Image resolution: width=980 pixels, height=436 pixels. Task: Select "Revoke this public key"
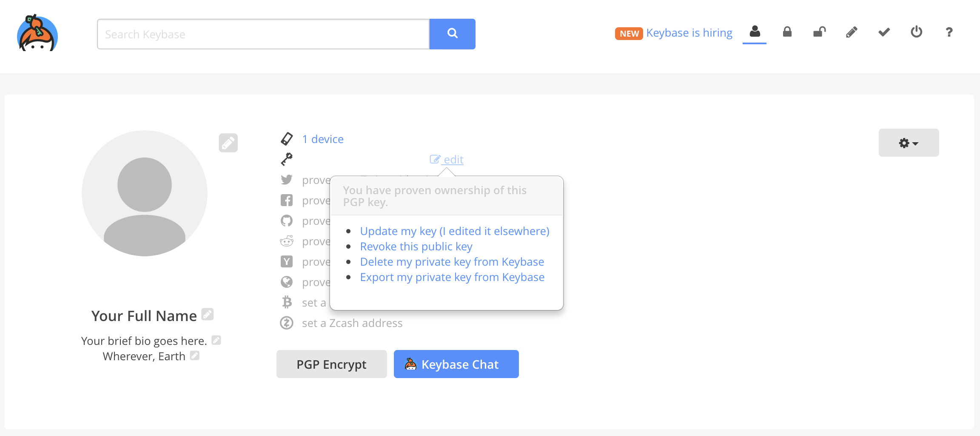coord(416,246)
